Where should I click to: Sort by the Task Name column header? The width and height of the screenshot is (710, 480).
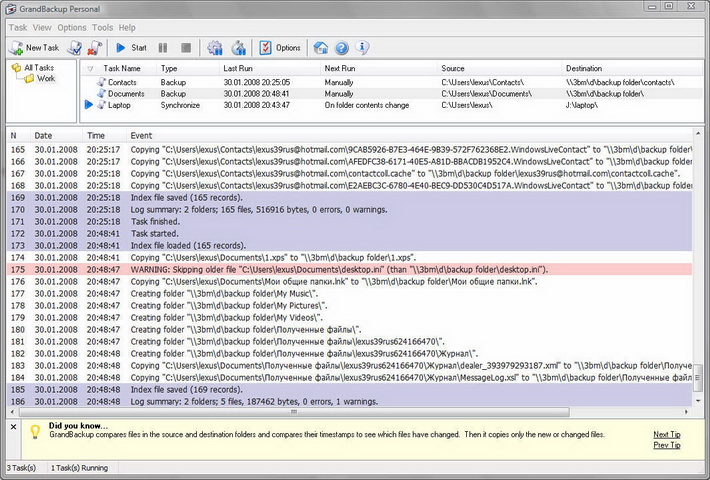pyautogui.click(x=122, y=68)
